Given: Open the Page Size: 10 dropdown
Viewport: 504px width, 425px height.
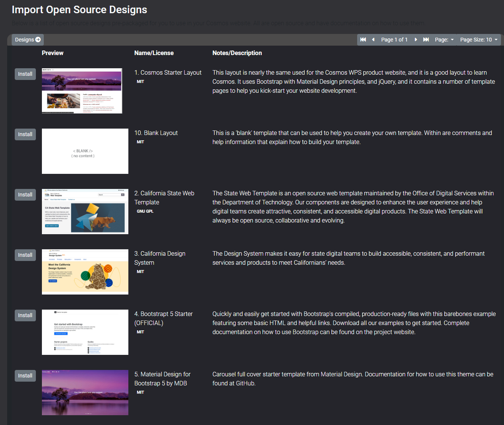Looking at the screenshot, I should pos(479,40).
